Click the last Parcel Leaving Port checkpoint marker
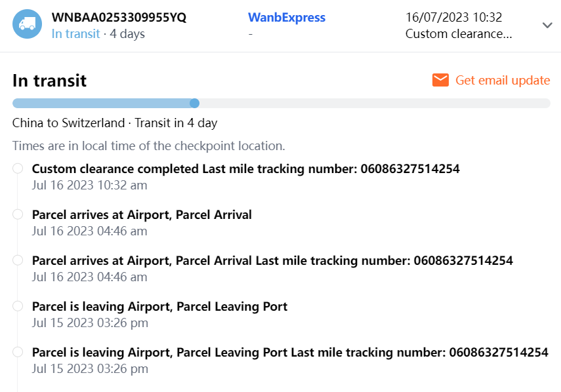The height and width of the screenshot is (392, 561). [18, 352]
